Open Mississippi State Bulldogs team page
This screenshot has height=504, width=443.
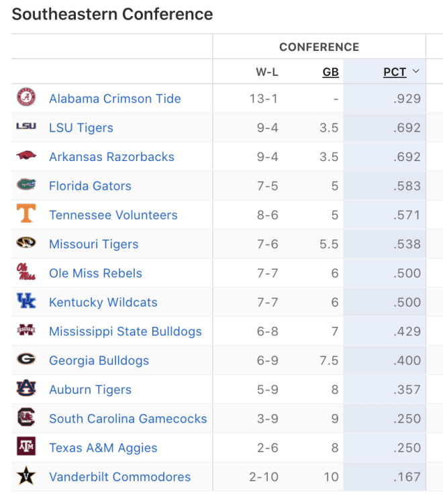[126, 332]
